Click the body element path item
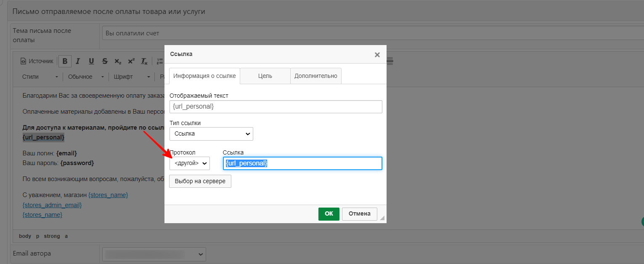This screenshot has height=264, width=644. (25, 236)
